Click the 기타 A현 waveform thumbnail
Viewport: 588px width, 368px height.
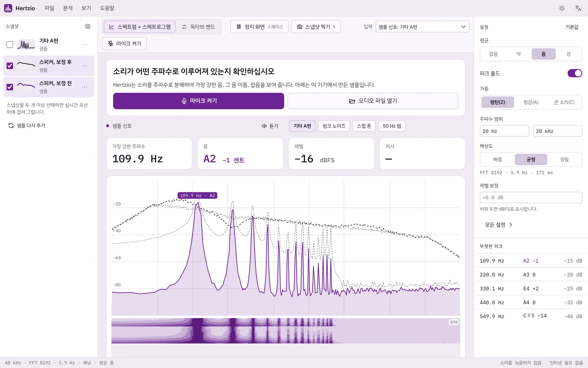pyautogui.click(x=26, y=44)
